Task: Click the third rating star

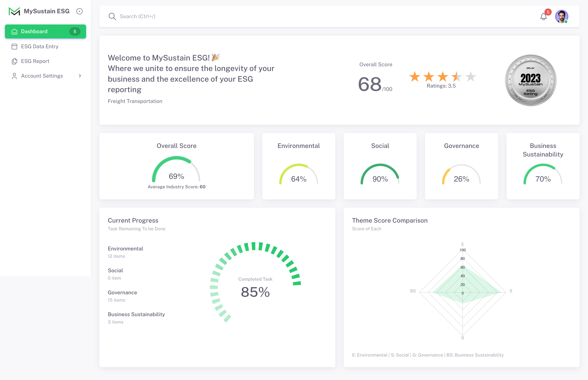Action: [443, 76]
